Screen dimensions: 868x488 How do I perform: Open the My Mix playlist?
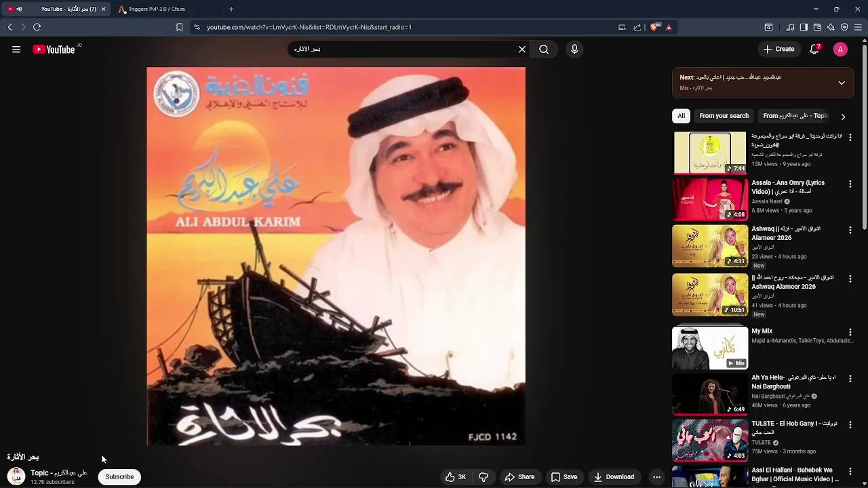click(709, 348)
